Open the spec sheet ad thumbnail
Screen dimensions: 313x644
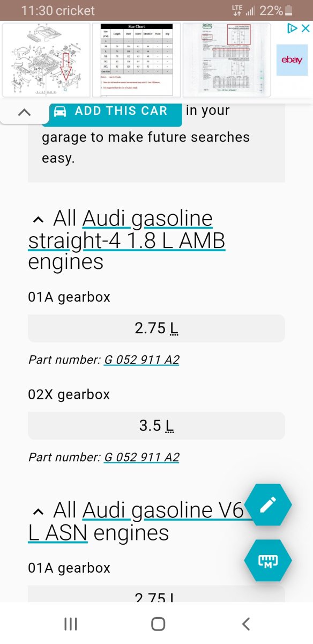tap(226, 60)
